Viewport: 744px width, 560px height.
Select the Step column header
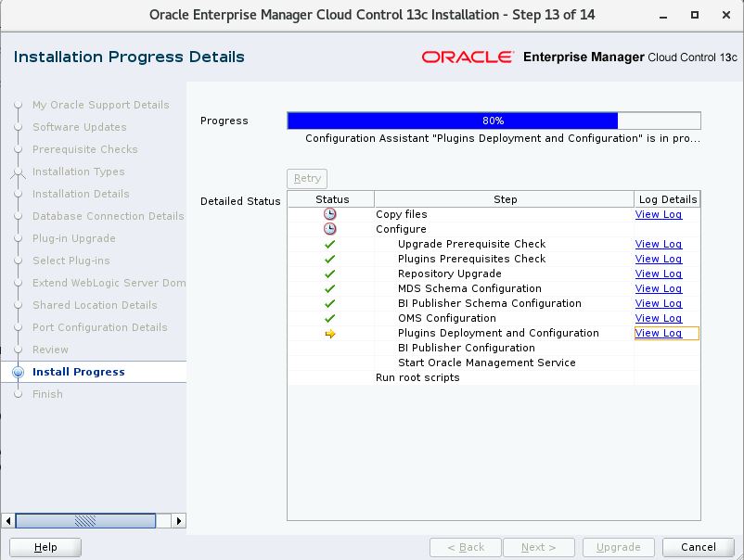coord(505,199)
